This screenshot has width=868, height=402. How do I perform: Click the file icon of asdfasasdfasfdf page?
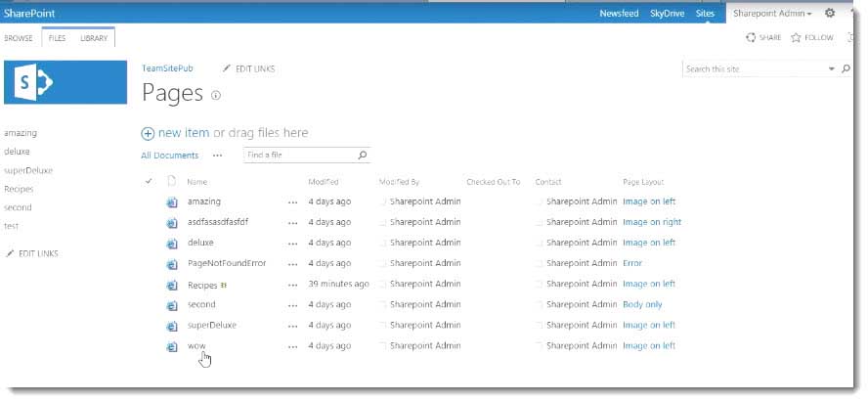tap(172, 223)
